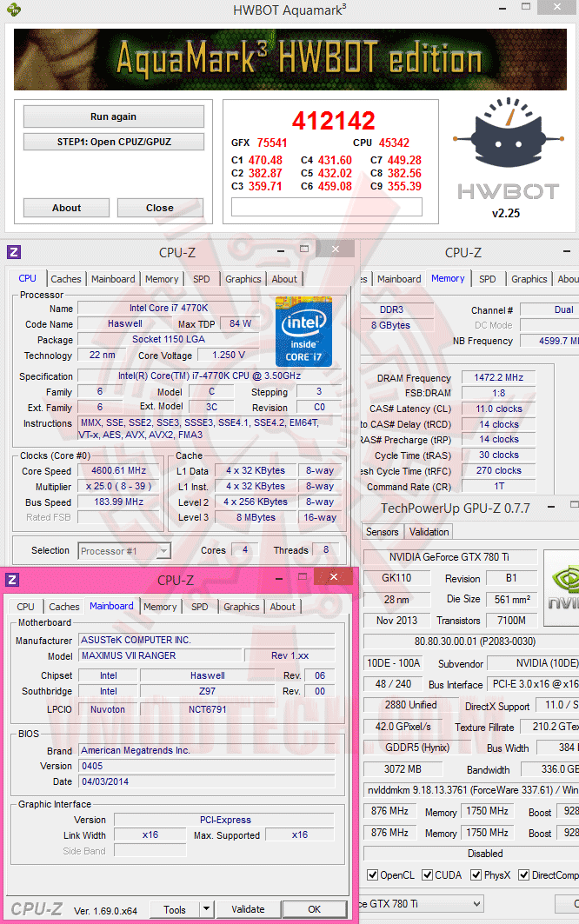The height and width of the screenshot is (924, 579).
Task: Click the CPU score 45342
Action: 394,143
